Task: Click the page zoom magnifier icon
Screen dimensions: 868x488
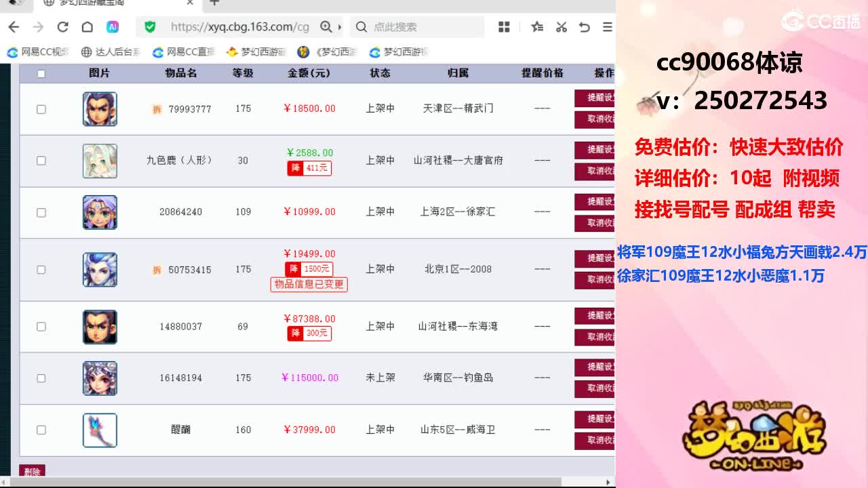Action: [x=326, y=27]
